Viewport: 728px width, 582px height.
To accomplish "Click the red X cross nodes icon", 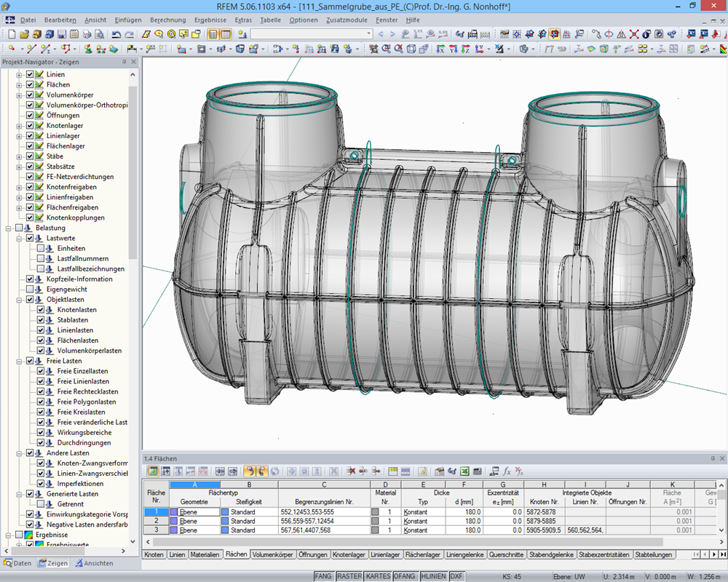I will point(634,34).
